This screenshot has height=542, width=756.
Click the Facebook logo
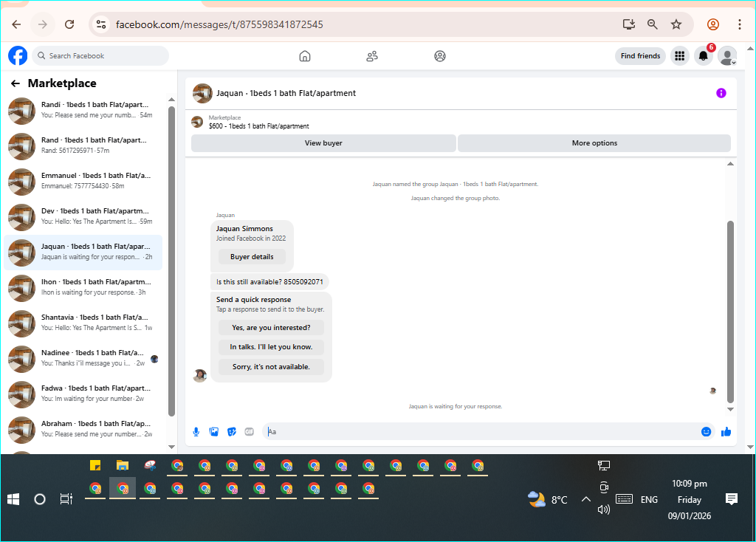(x=18, y=56)
